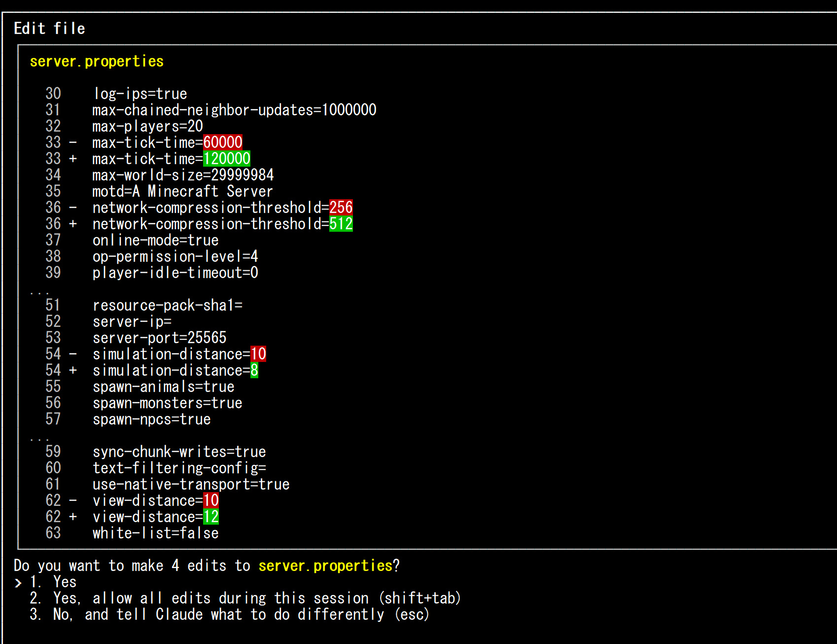Click the minus marker on line 33
The image size is (837, 644).
click(73, 143)
